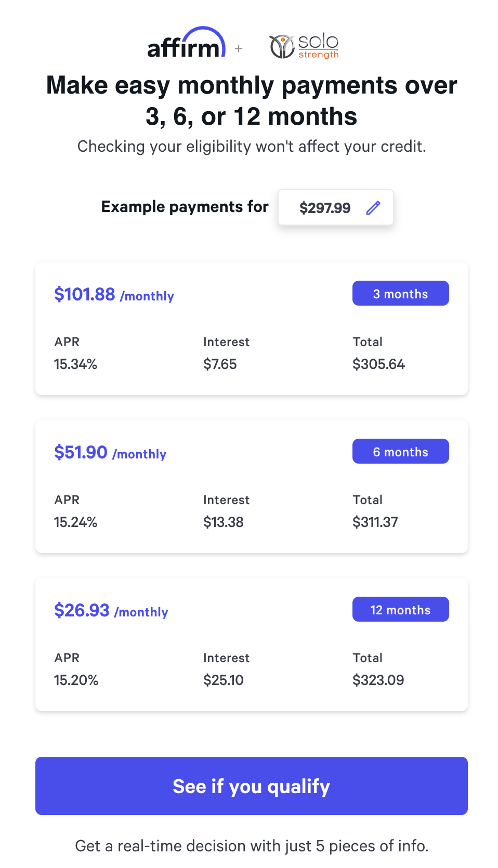The image size is (498, 868).
Task: Select the 12 months payment plan
Action: [x=400, y=609]
